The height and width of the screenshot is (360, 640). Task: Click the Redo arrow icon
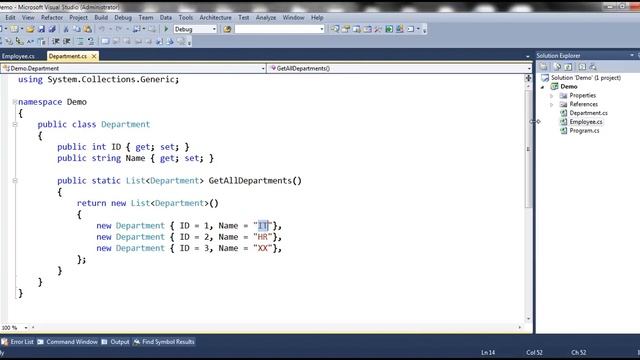[x=119, y=29]
